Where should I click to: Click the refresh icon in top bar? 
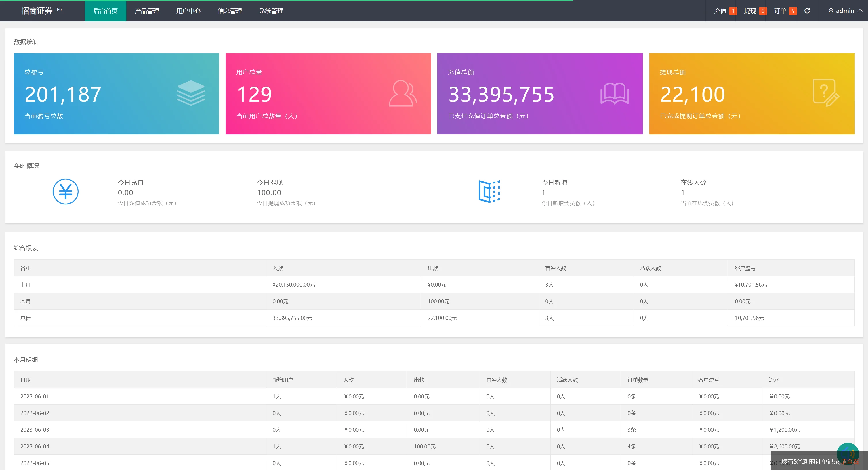[x=807, y=11]
